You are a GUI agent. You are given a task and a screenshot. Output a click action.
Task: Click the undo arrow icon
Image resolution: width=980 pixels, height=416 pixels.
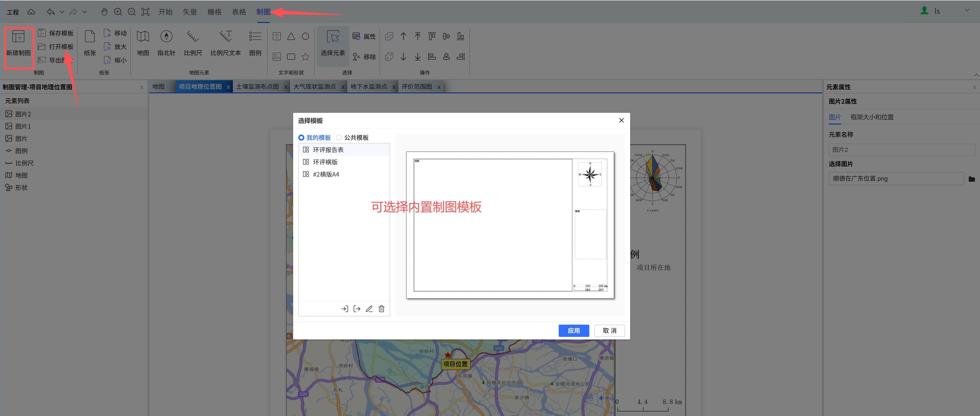pos(51,12)
